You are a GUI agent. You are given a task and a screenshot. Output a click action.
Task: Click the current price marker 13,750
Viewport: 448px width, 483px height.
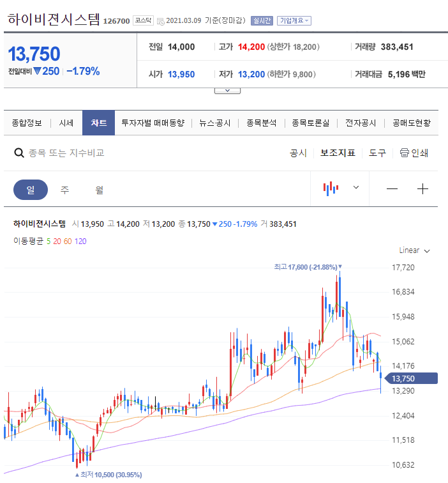click(x=411, y=378)
